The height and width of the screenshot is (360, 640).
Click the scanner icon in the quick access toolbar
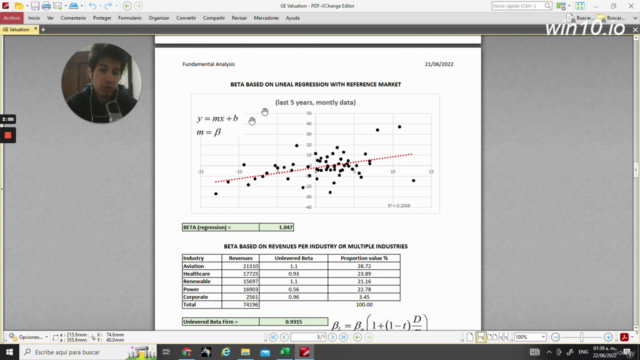(x=73, y=6)
